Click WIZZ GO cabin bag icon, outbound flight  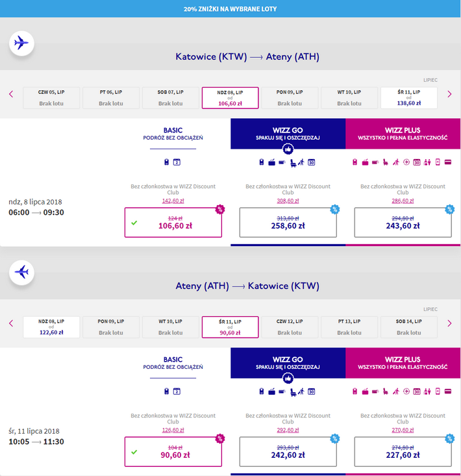[262, 162]
